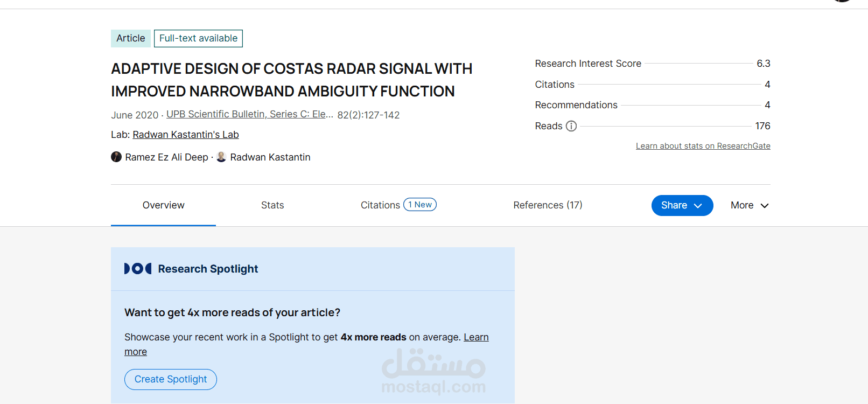Click the Article type label
Image resolution: width=868 pixels, height=404 pixels.
(x=131, y=38)
